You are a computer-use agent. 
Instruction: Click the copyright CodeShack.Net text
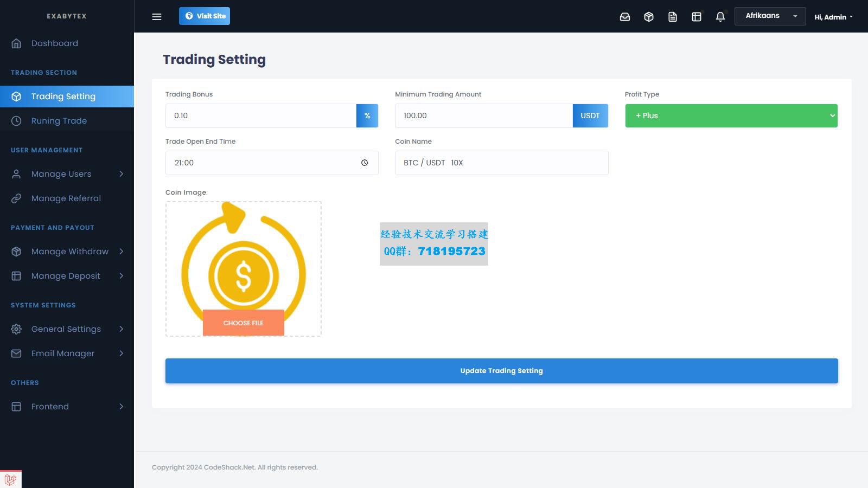(x=235, y=467)
